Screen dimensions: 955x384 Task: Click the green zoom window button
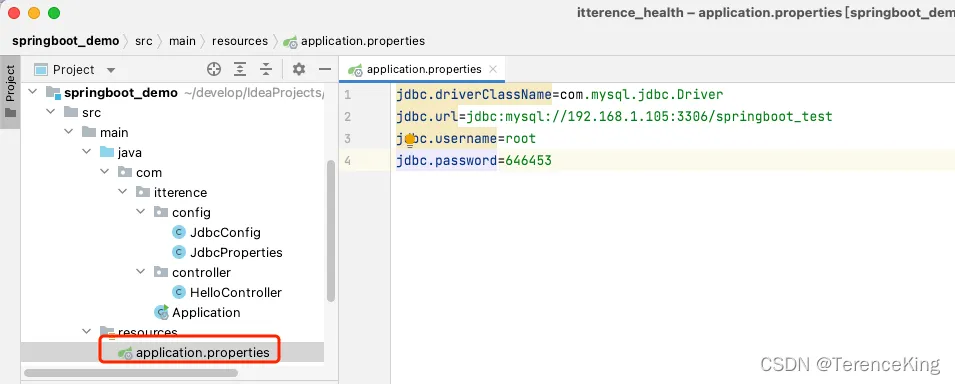pyautogui.click(x=54, y=12)
